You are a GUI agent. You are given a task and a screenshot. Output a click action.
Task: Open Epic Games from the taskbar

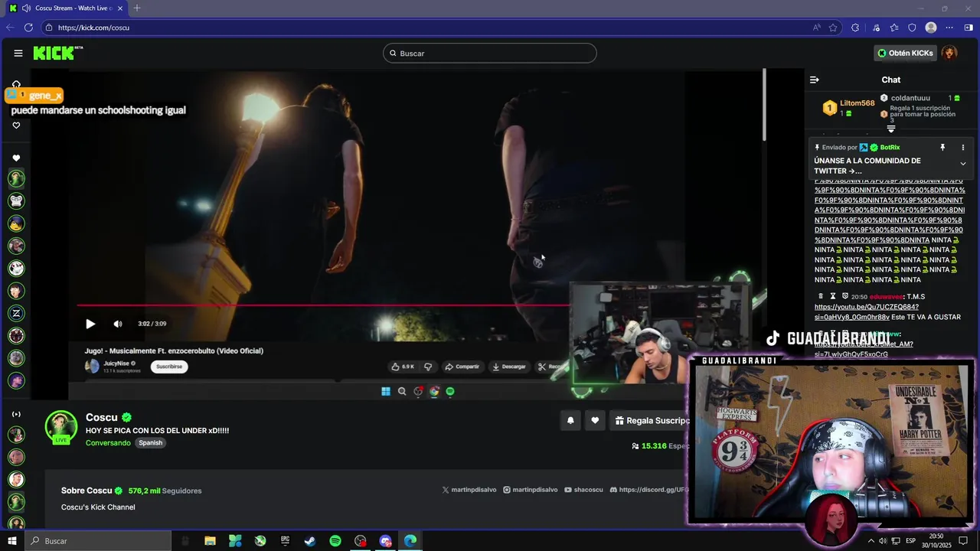point(286,541)
